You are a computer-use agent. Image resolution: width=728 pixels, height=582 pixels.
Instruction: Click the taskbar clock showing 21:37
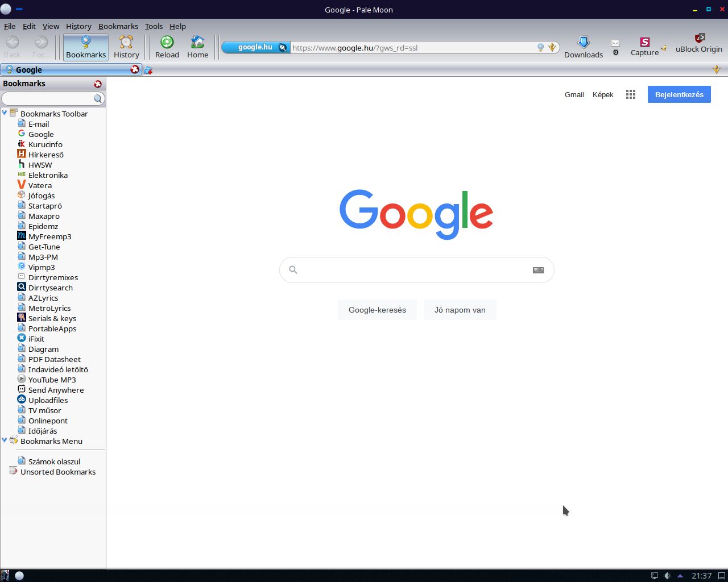click(x=702, y=576)
